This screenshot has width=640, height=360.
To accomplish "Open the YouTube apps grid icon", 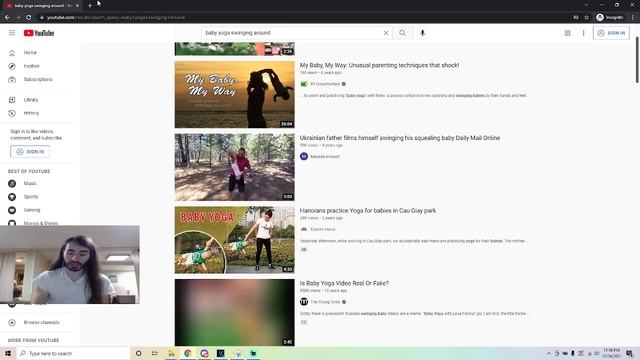I will (x=568, y=33).
